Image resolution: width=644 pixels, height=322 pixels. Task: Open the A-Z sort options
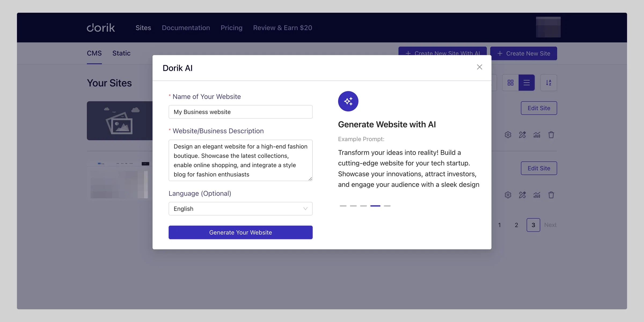pyautogui.click(x=548, y=83)
